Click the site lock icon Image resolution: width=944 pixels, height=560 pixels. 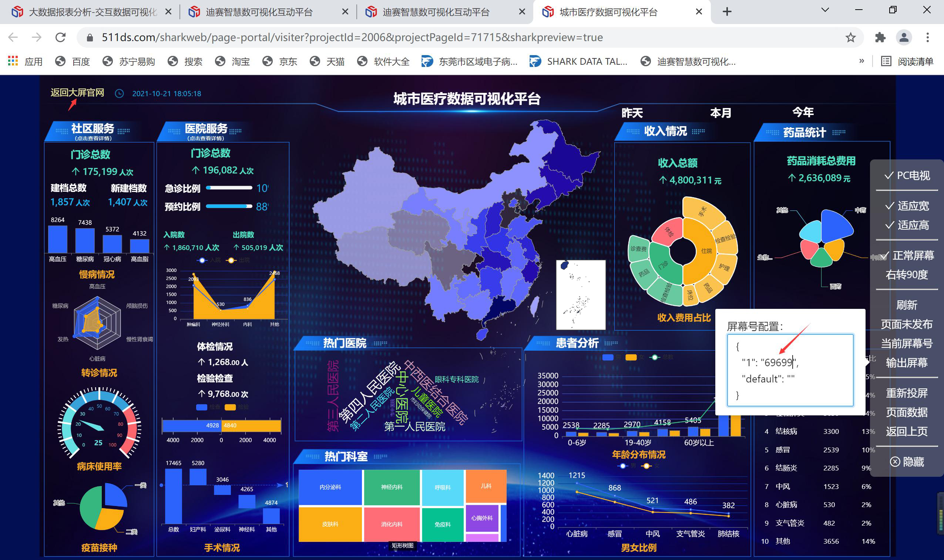coord(90,37)
